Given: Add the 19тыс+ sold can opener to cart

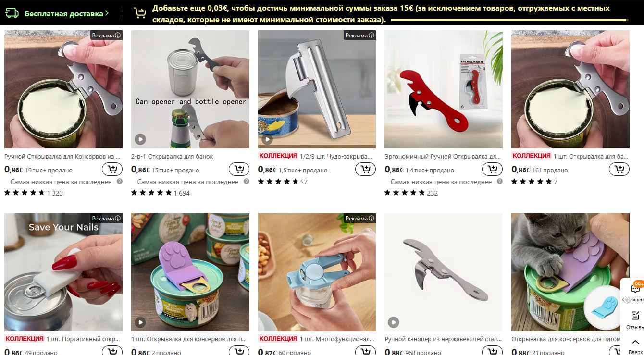Looking at the screenshot, I should (112, 169).
